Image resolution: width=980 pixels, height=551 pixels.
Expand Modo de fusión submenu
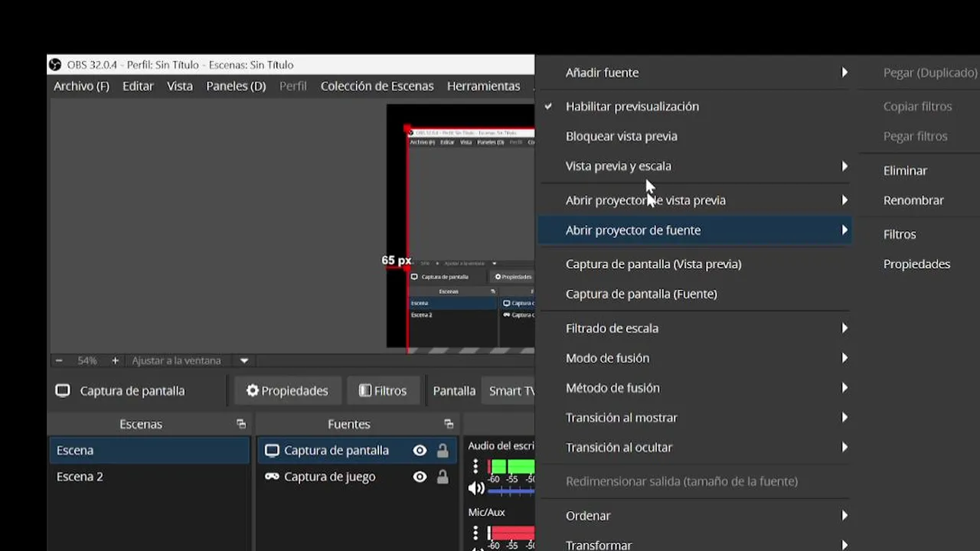pyautogui.click(x=694, y=358)
